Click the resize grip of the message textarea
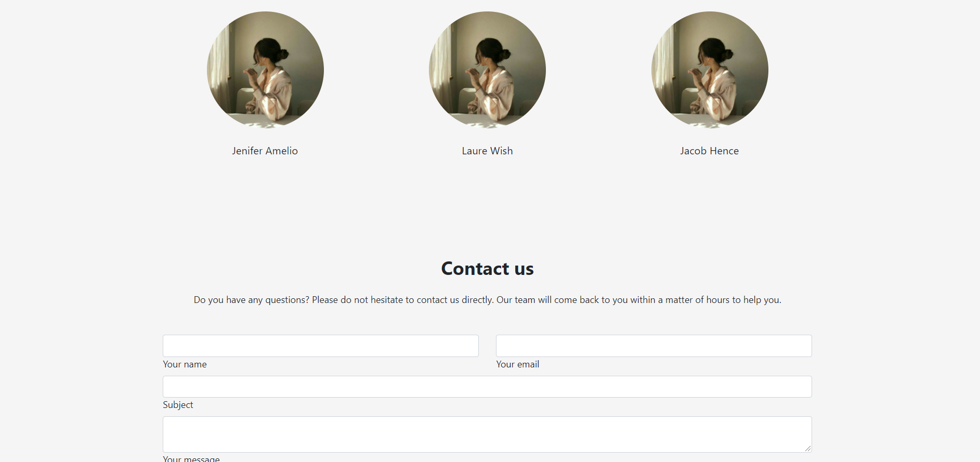The height and width of the screenshot is (462, 980). tap(808, 449)
